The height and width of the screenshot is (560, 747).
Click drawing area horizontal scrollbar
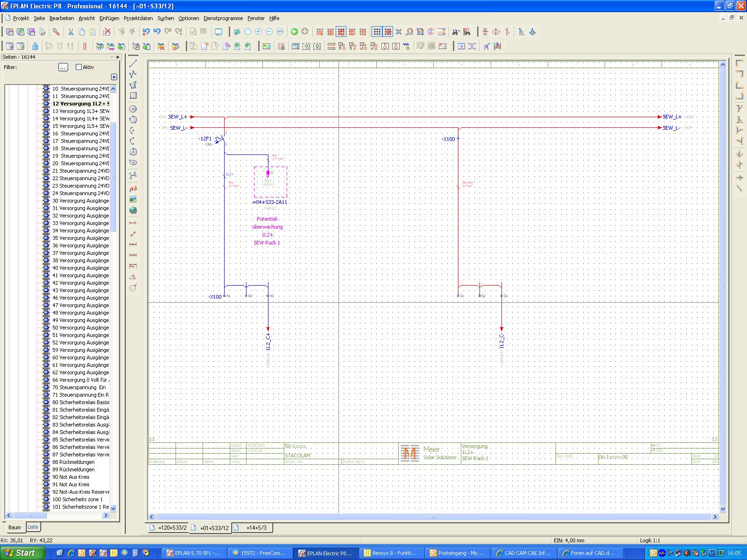tap(433, 517)
